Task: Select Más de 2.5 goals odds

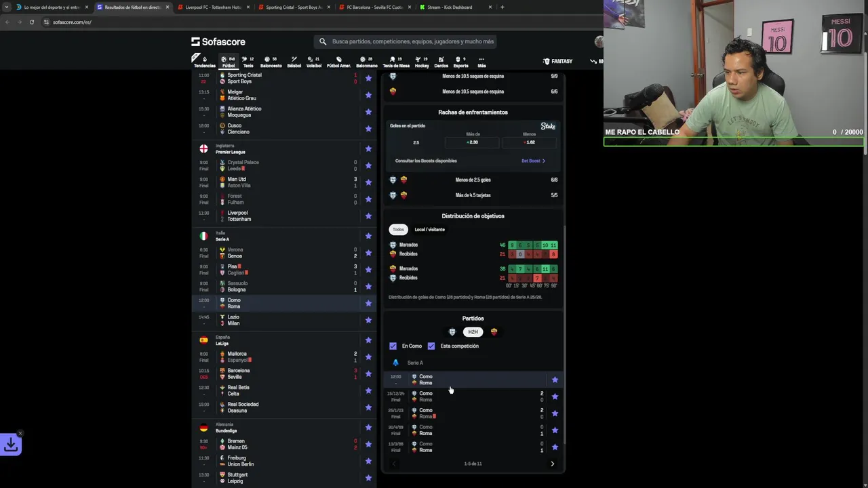Action: click(473, 142)
